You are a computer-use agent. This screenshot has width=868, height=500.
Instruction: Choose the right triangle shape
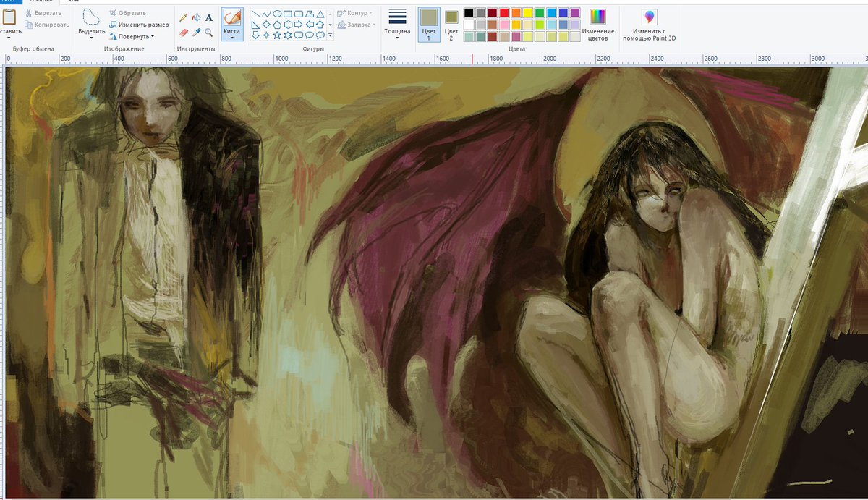255,25
